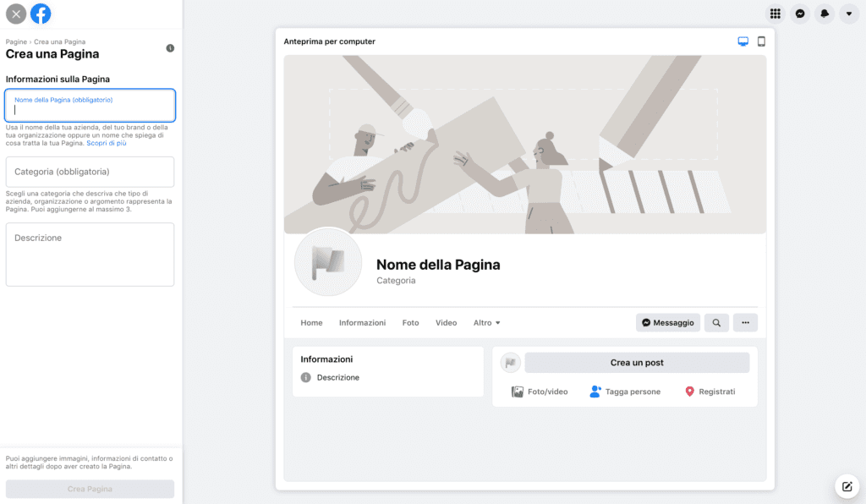Switch to the Informazioni tab
866x504 pixels.
tap(362, 322)
